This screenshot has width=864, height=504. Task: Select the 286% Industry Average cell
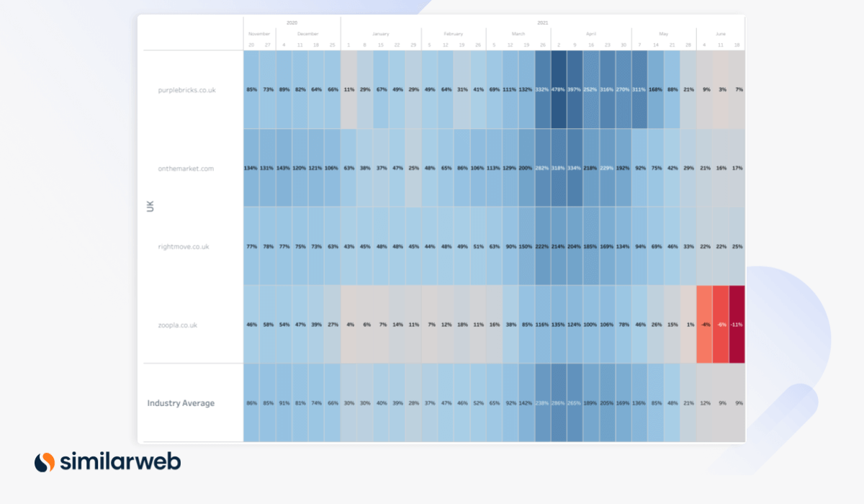coord(559,403)
